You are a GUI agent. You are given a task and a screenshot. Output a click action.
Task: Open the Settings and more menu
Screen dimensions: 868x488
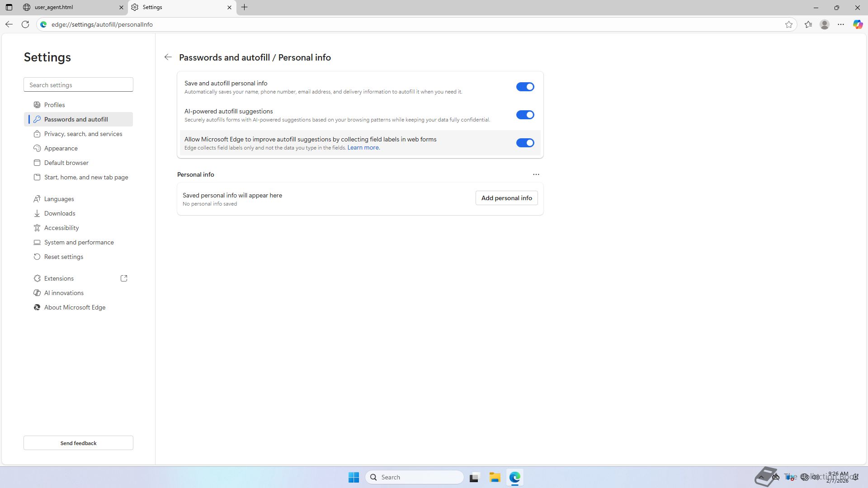pyautogui.click(x=841, y=24)
